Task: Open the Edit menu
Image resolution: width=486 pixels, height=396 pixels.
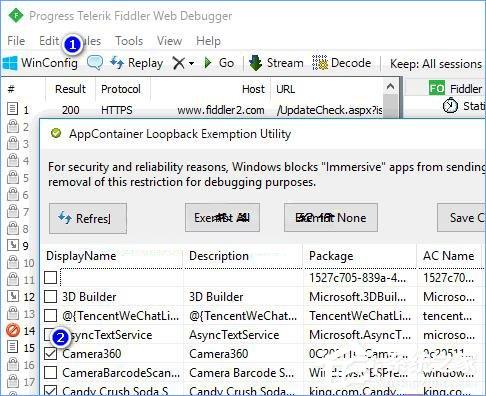Action: point(49,41)
